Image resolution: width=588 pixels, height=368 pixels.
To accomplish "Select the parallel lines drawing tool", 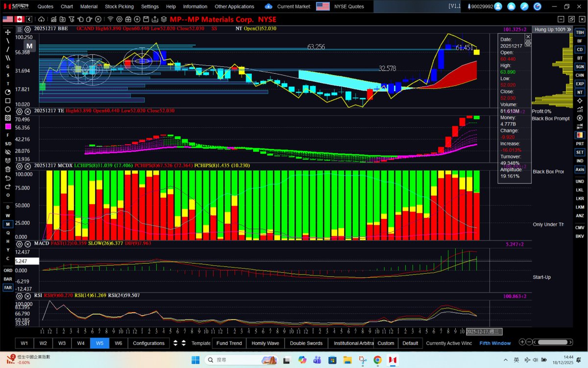I will coord(8,57).
